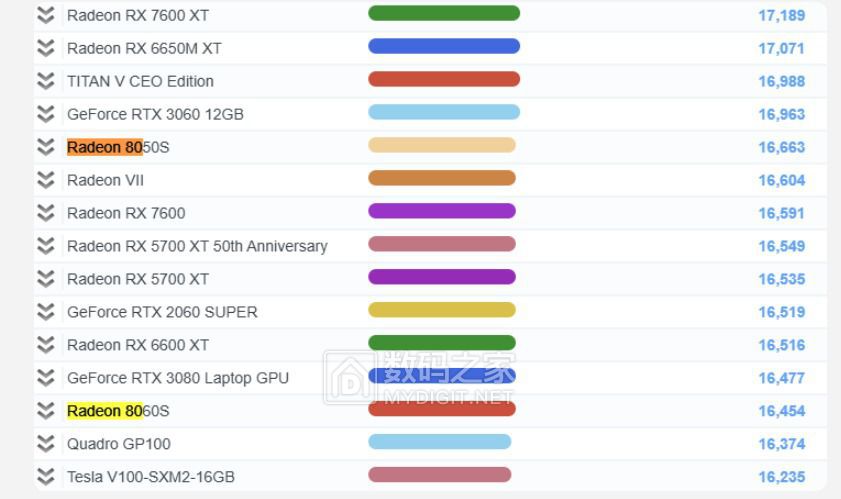Click score value 16,591
This screenshot has width=841, height=499.
coord(781,213)
